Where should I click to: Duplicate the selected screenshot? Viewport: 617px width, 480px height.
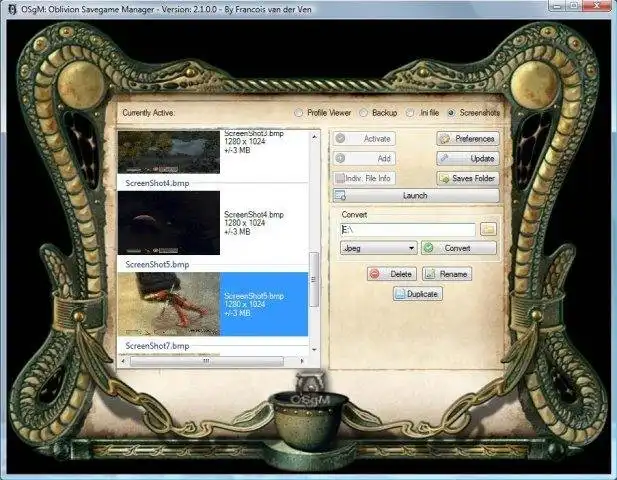pos(418,294)
